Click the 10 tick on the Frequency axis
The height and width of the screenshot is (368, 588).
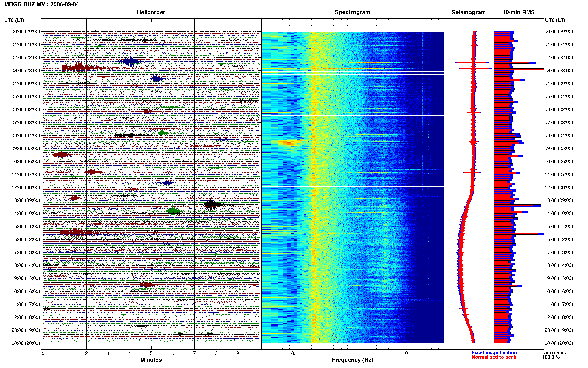405,353
